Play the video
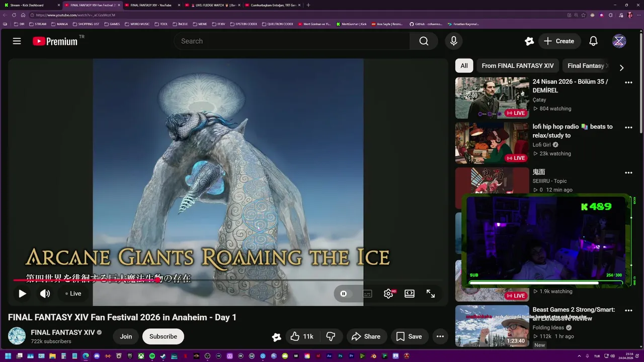 click(22, 294)
